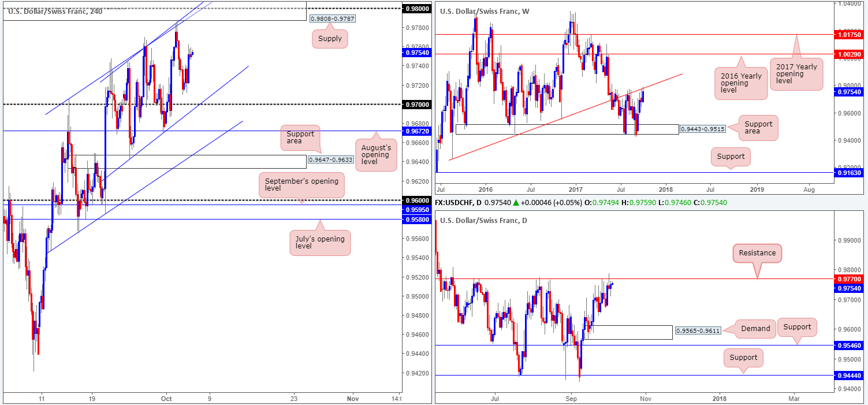Click the '2019' label on weekly time axis
The image size is (868, 405).
pyautogui.click(x=757, y=190)
